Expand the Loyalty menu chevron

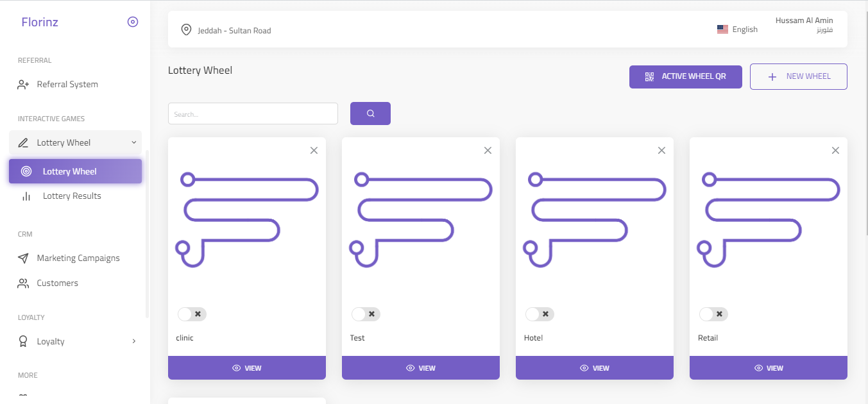134,341
